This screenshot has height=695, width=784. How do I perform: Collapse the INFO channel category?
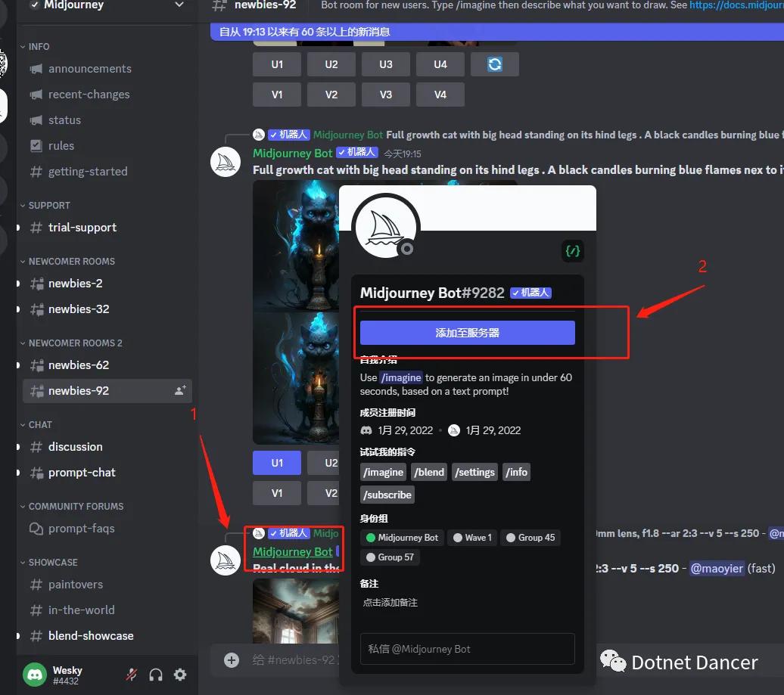[39, 47]
